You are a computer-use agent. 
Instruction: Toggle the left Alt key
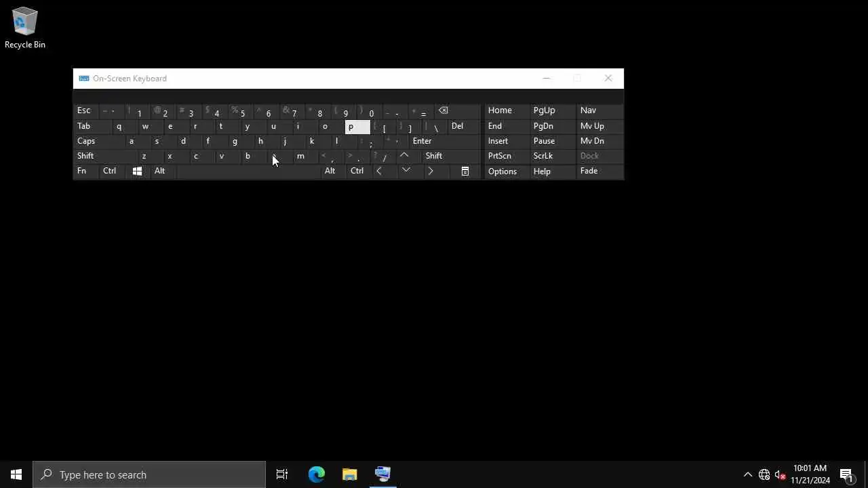coord(163,171)
